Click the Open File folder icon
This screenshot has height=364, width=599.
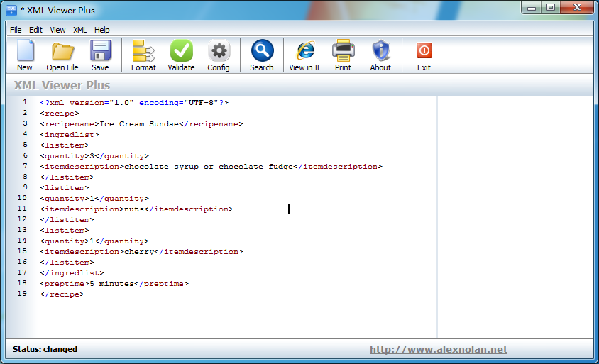coord(62,55)
